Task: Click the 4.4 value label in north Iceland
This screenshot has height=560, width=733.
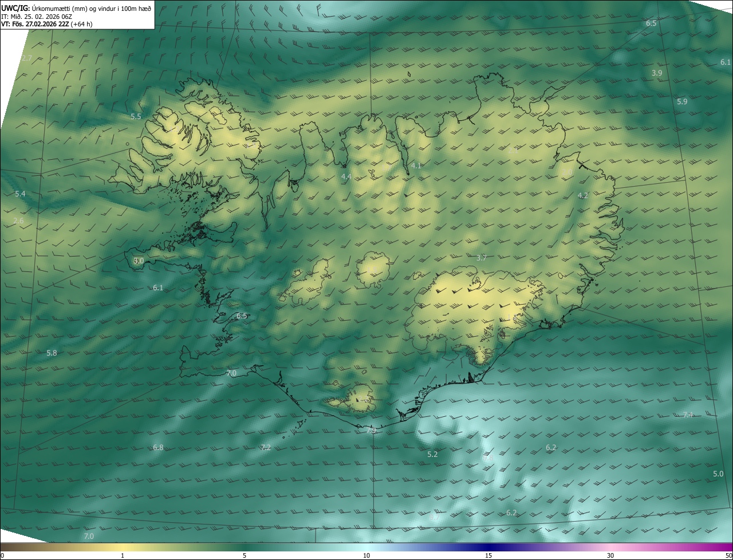Action: tap(346, 177)
